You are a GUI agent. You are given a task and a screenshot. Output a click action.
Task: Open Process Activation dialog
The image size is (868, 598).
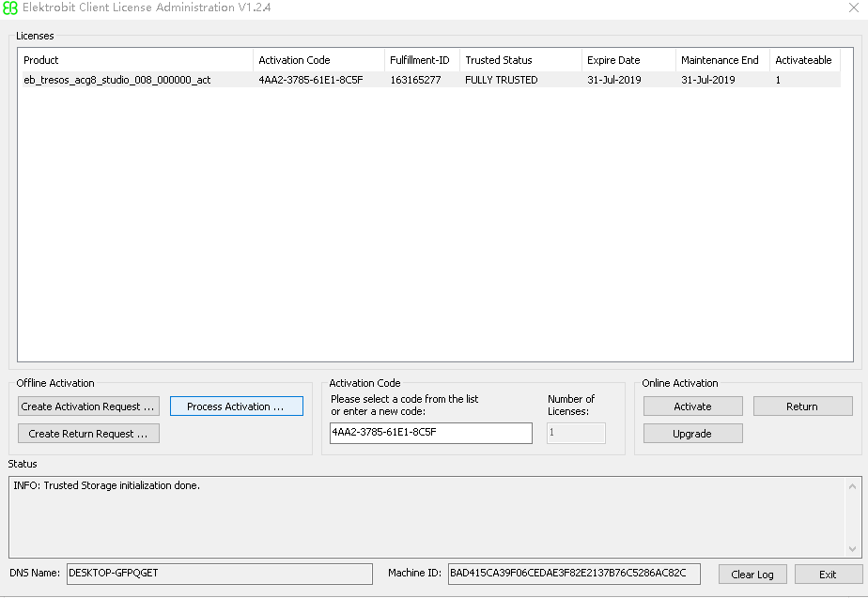pos(237,406)
